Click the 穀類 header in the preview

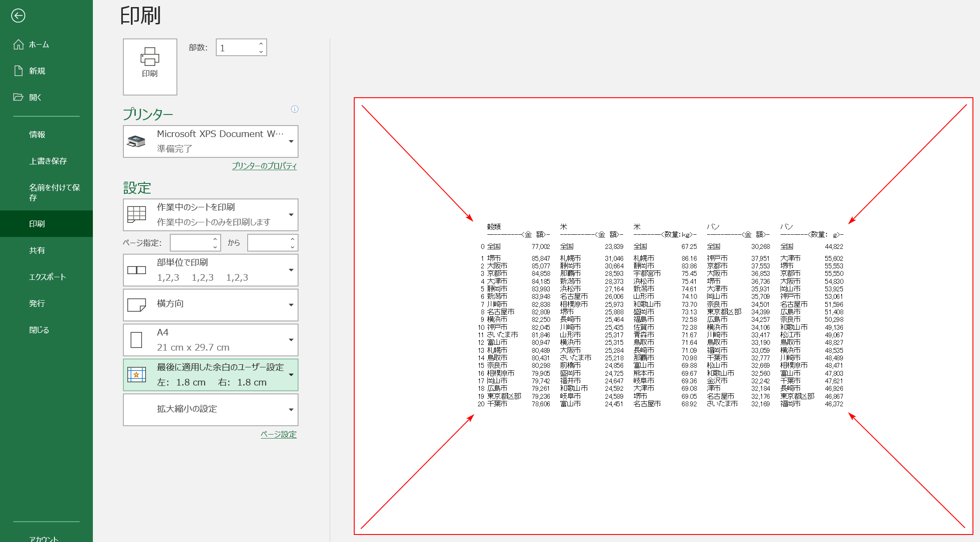click(494, 227)
